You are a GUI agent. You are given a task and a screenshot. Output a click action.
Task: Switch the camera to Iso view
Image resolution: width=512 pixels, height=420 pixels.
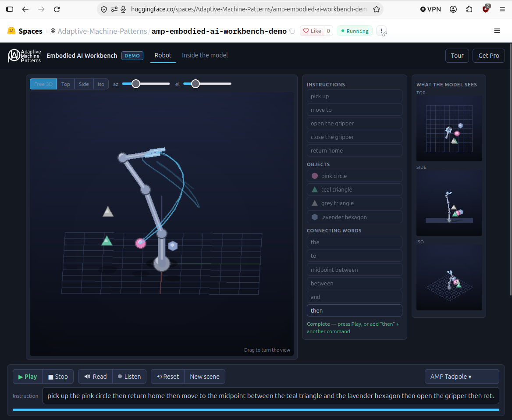pos(101,84)
